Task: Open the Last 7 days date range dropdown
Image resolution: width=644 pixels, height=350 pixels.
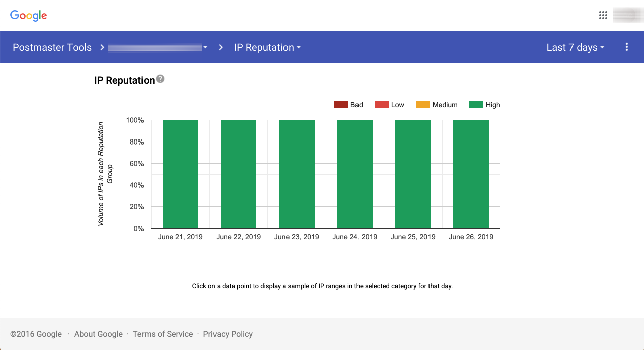Action: [575, 47]
